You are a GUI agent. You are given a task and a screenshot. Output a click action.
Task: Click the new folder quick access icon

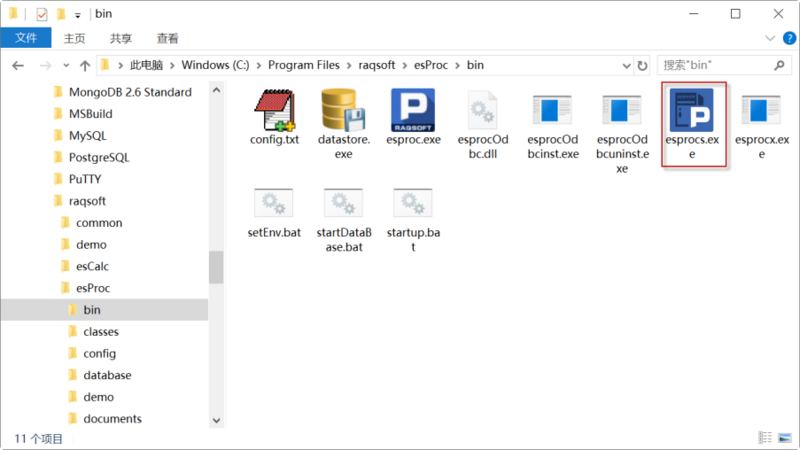click(61, 14)
